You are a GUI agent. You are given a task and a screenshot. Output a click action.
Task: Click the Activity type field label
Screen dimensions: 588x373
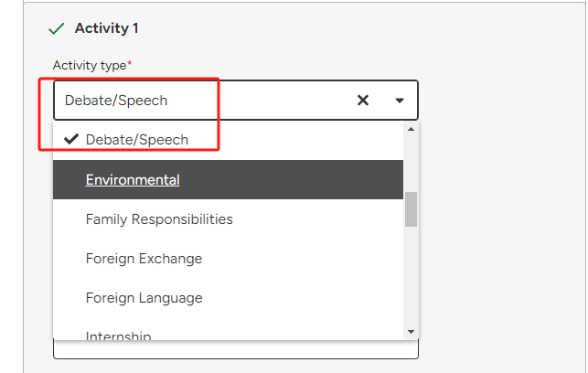pyautogui.click(x=90, y=65)
